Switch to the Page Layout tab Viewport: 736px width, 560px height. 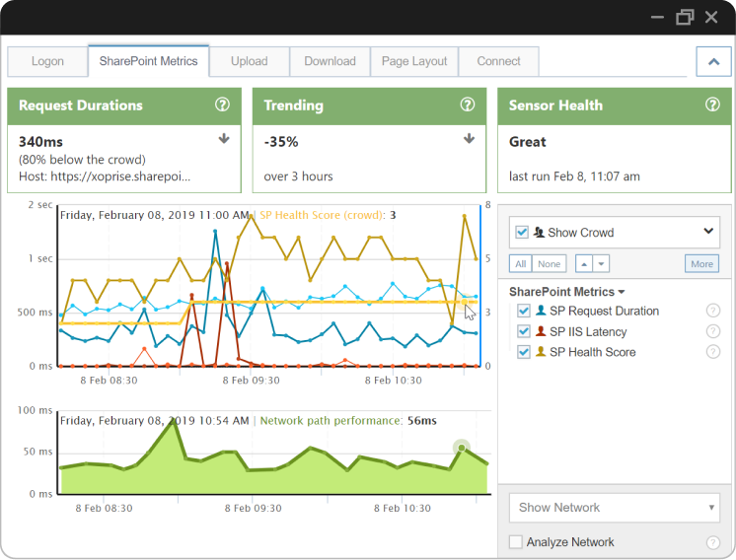pos(414,61)
